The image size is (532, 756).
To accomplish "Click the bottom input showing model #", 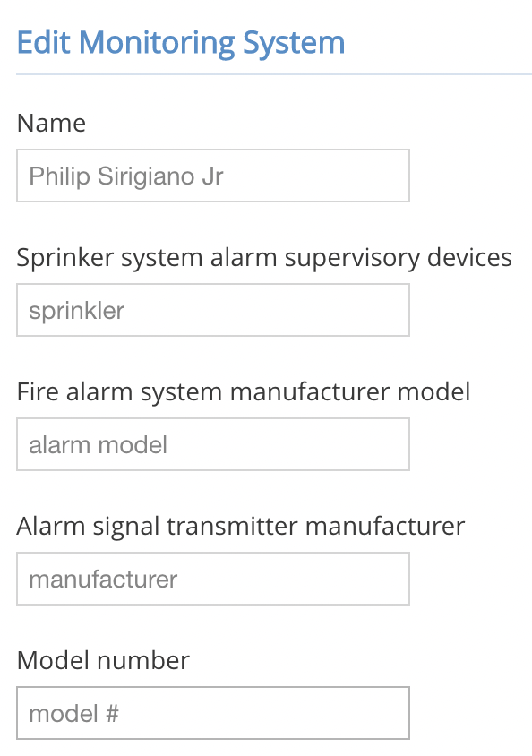I will tap(212, 712).
